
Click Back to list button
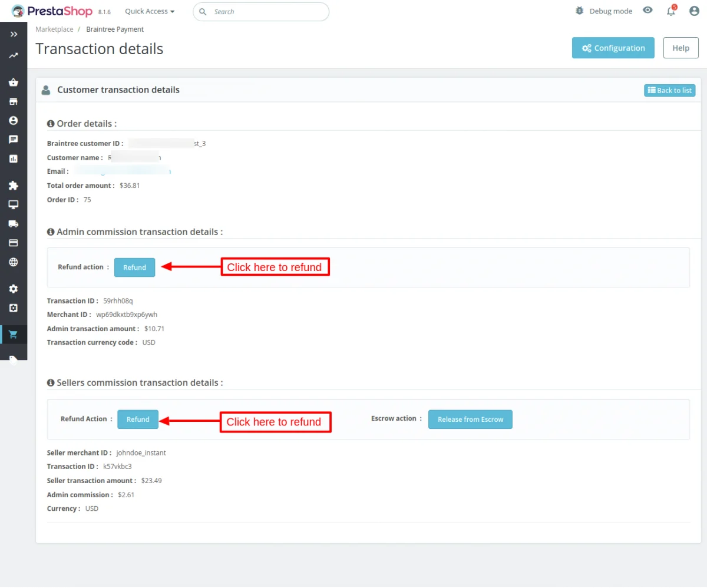[x=670, y=90]
